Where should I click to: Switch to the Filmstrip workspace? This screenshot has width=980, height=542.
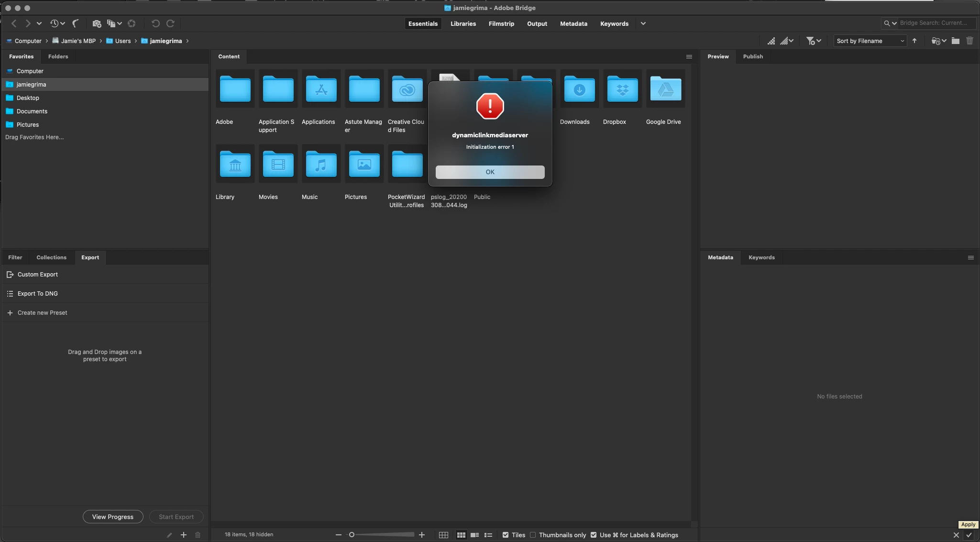click(x=501, y=23)
